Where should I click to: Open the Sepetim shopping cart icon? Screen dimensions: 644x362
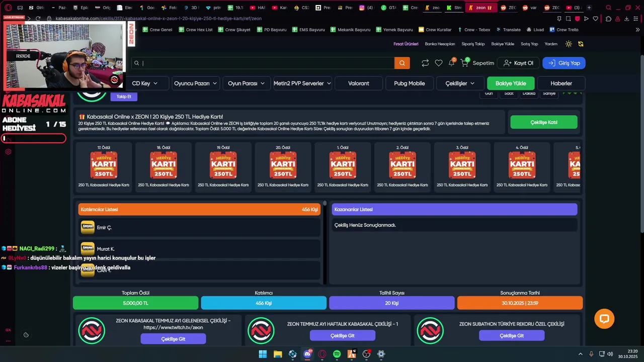coord(464,63)
